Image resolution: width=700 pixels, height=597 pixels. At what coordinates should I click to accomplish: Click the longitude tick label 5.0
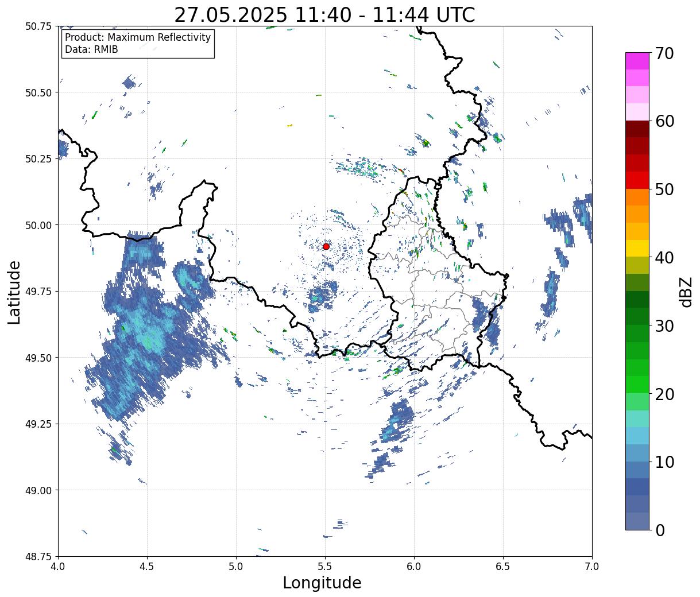click(x=236, y=567)
